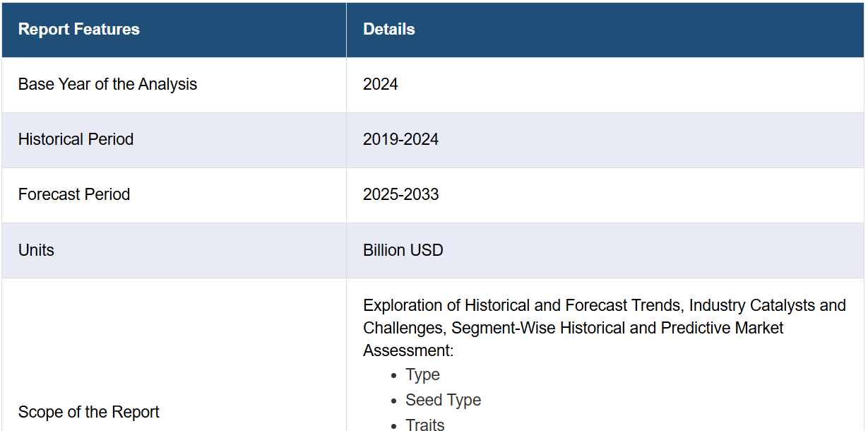Click the bullet dot before "Seed Type"
The image size is (868, 431).
click(394, 401)
